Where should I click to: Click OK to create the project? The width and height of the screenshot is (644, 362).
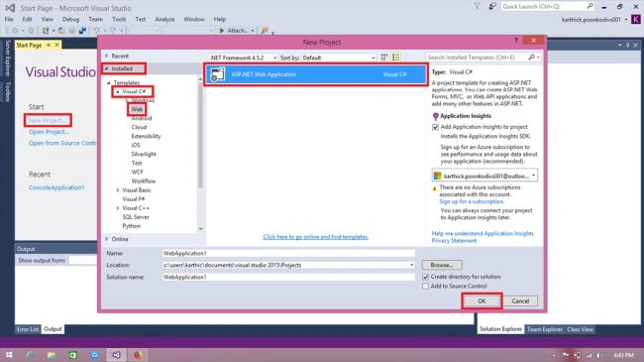(x=482, y=302)
